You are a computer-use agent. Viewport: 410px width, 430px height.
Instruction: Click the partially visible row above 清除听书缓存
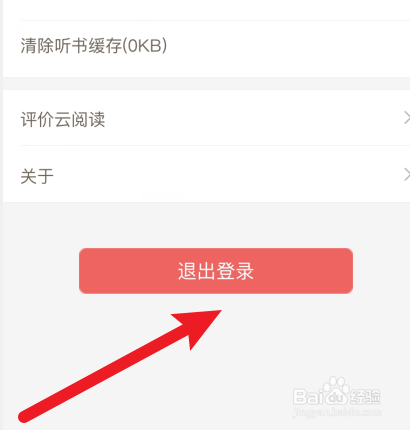pos(206,10)
